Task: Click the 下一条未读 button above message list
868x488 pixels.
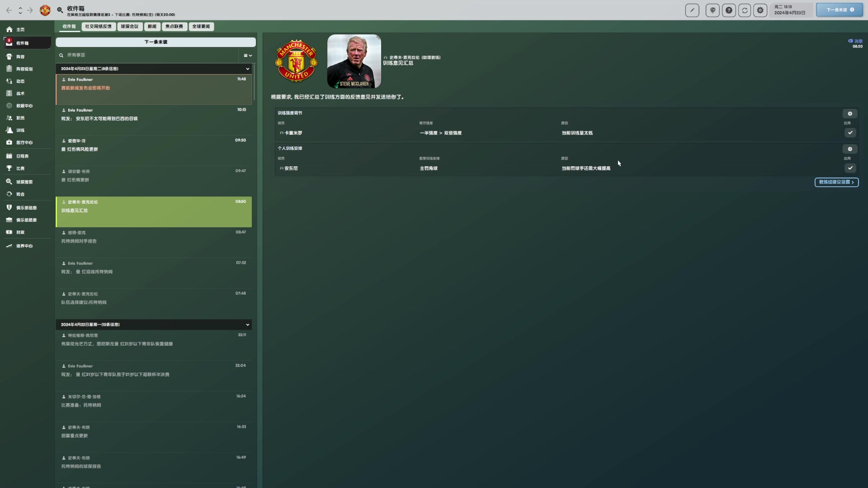Action: pyautogui.click(x=156, y=42)
